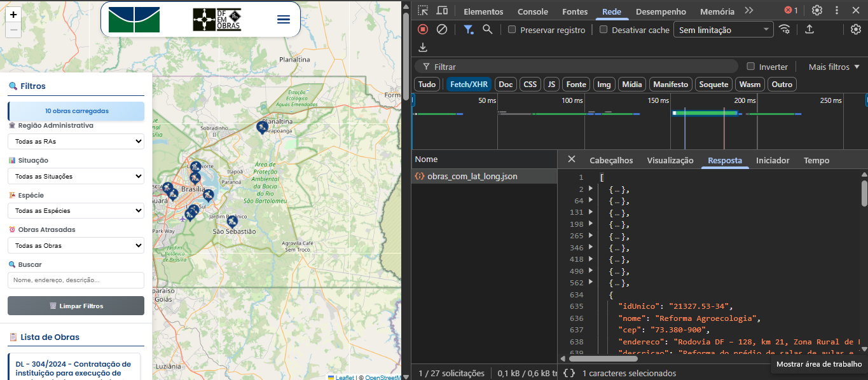Viewport: 868px width, 380px height.
Task: Switch to the Fontes tab
Action: pos(575,11)
